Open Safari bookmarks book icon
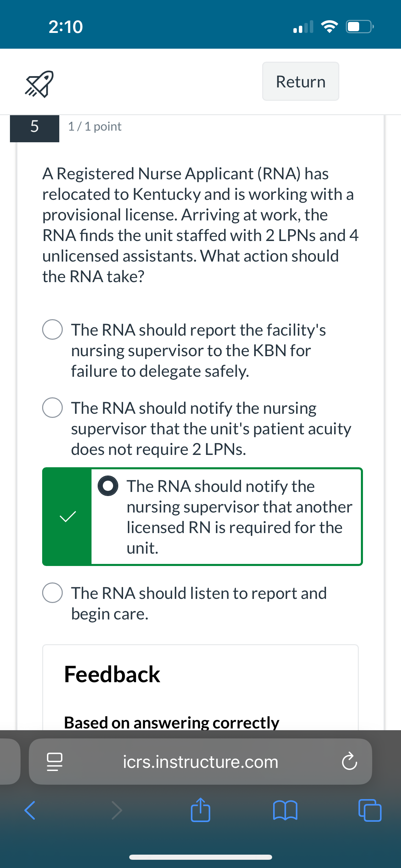The height and width of the screenshot is (868, 401). tap(285, 810)
